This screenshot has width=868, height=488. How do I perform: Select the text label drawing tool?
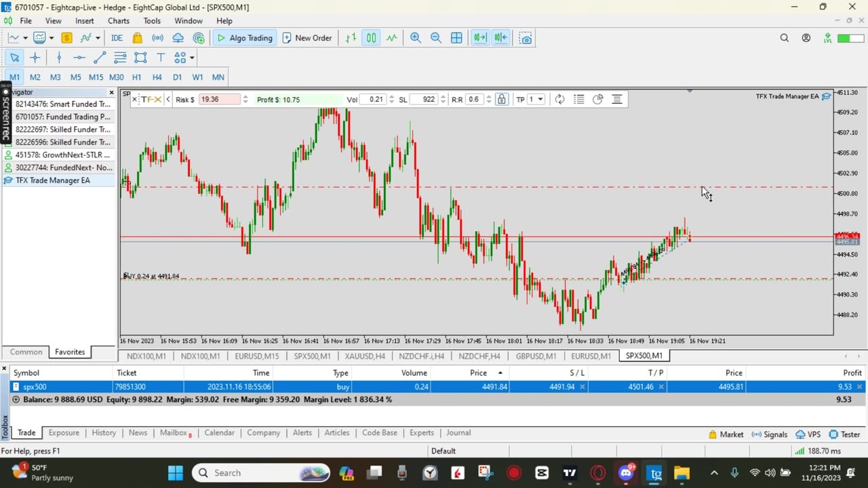coord(161,58)
